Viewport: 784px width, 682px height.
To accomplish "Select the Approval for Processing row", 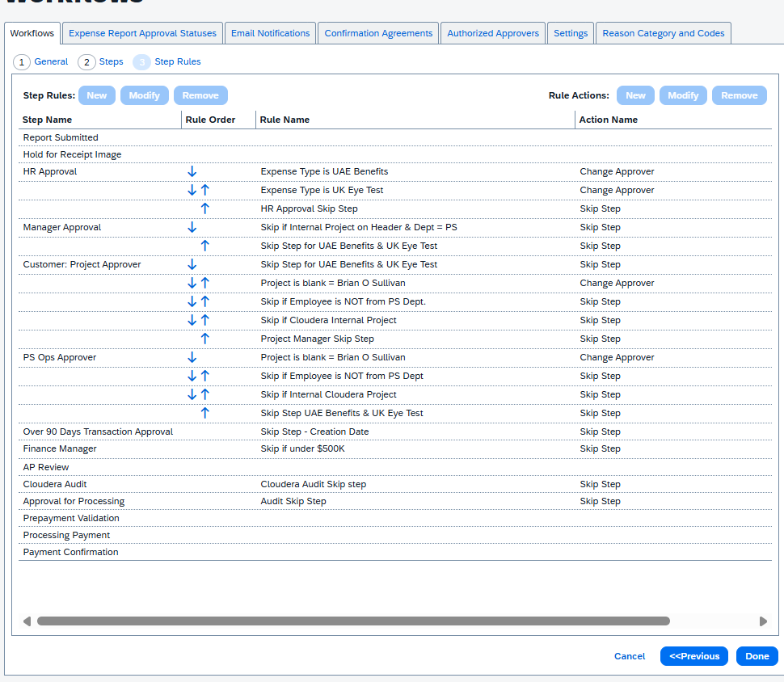I will click(395, 501).
